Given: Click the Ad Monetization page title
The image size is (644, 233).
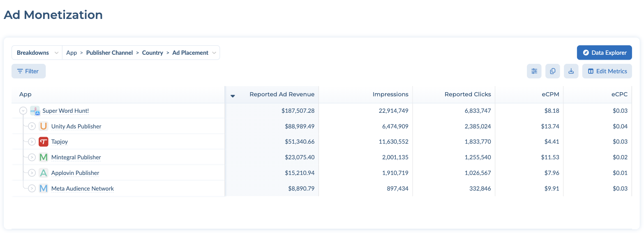Looking at the screenshot, I should (53, 15).
